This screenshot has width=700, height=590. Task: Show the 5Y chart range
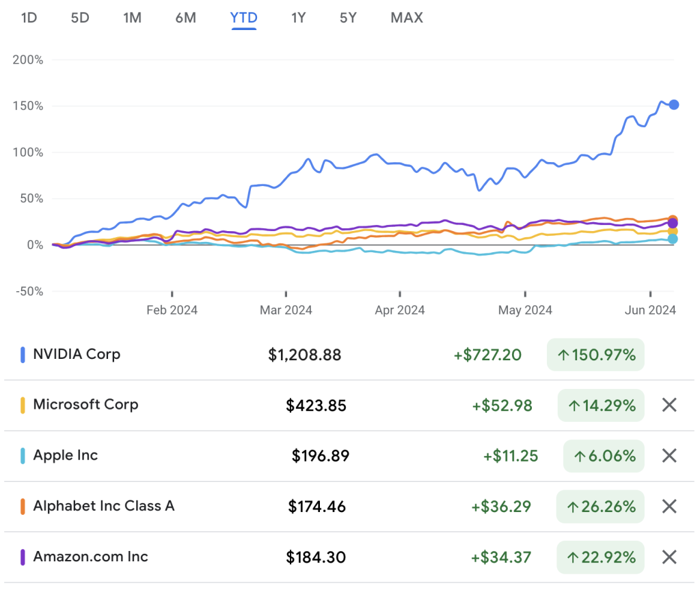point(348,18)
